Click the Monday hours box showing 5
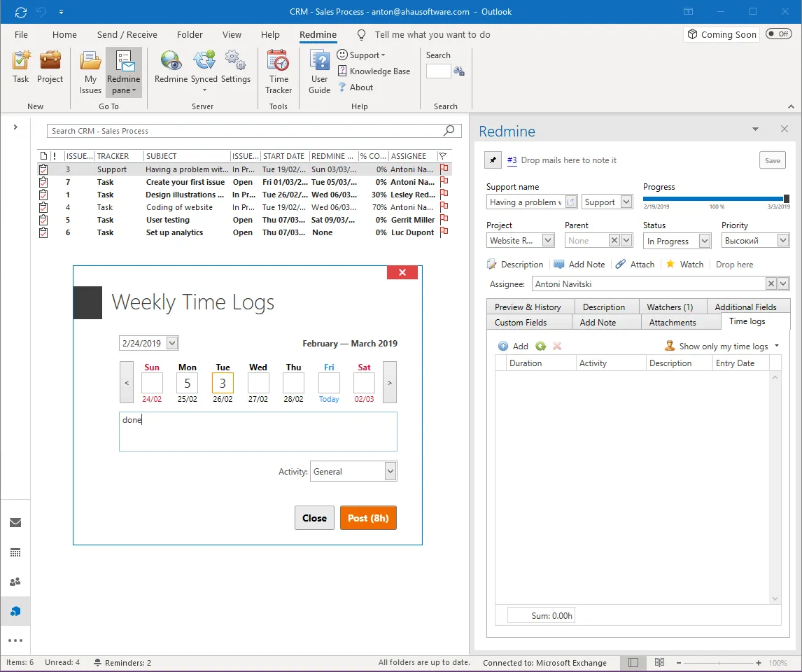 click(187, 383)
